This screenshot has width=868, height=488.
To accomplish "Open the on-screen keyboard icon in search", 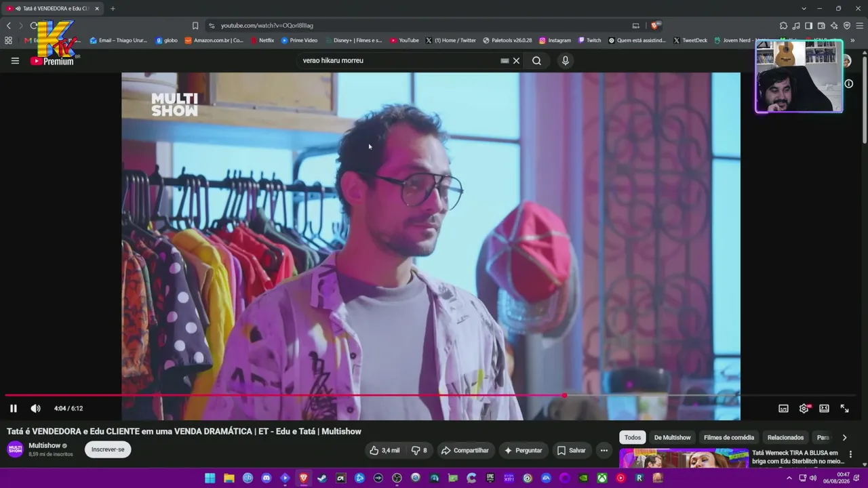I will [505, 60].
